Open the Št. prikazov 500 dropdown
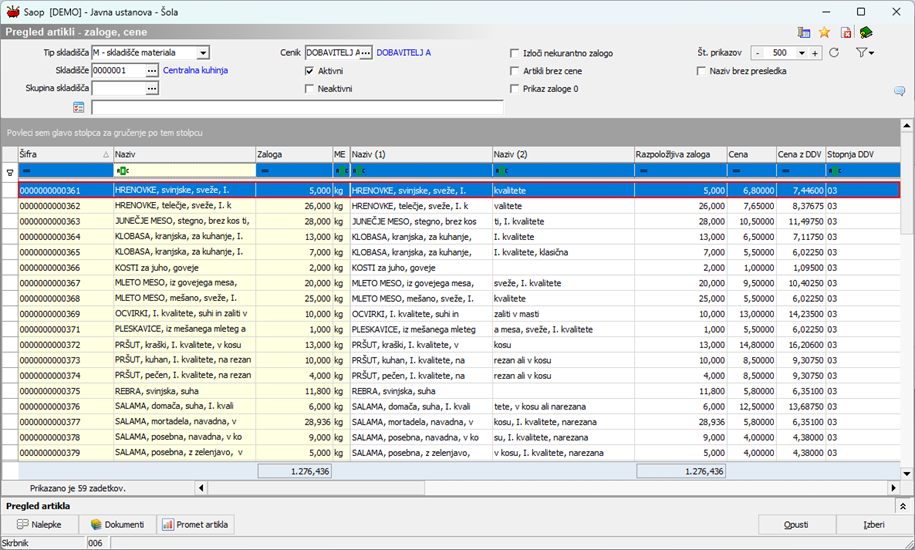 pyautogui.click(x=802, y=53)
